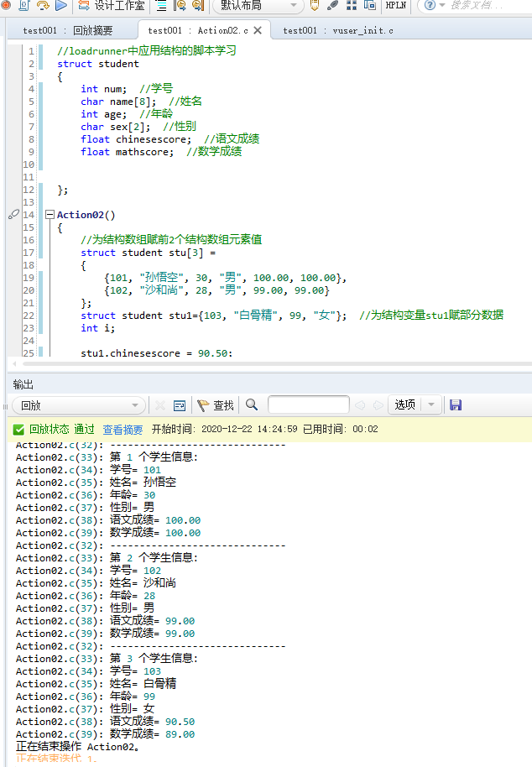Click the pen/parameter tool icon
This screenshot has height=767, width=532.
(332, 5)
